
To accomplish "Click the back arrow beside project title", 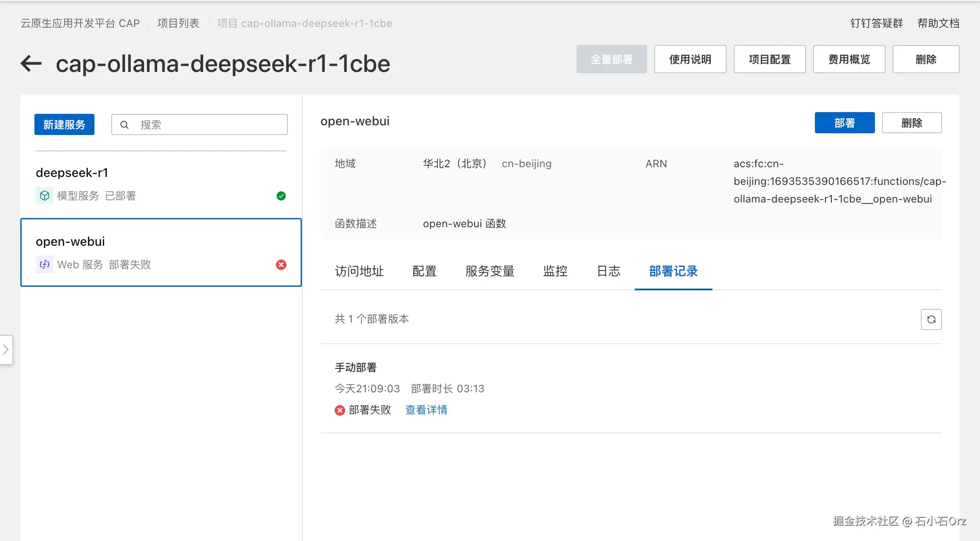I will point(31,64).
